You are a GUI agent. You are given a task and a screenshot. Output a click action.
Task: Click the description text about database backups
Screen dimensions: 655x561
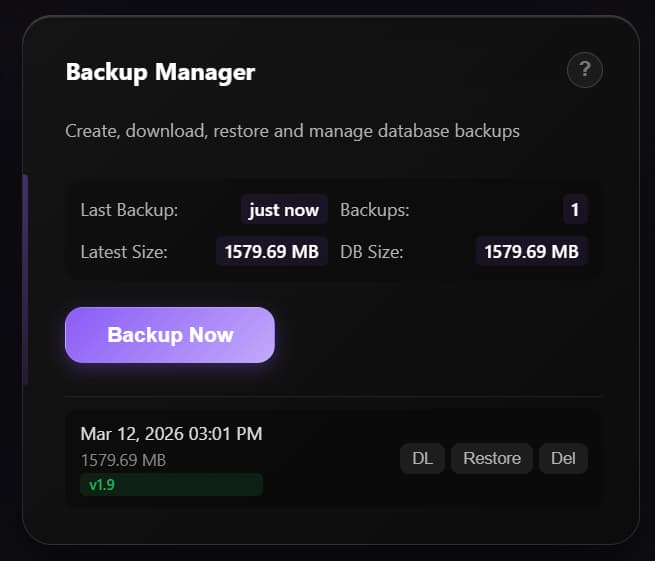click(292, 131)
